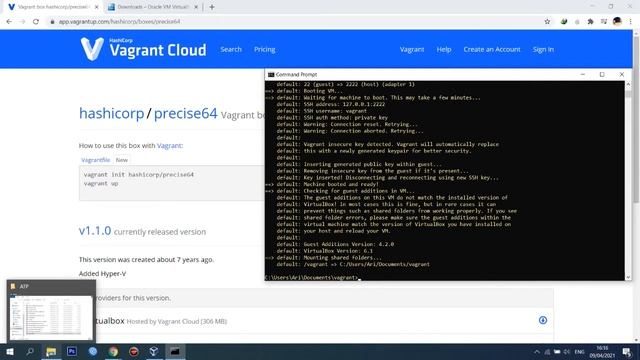Open the Chrome media control icon
The height and width of the screenshot is (360, 640).
[604, 22]
